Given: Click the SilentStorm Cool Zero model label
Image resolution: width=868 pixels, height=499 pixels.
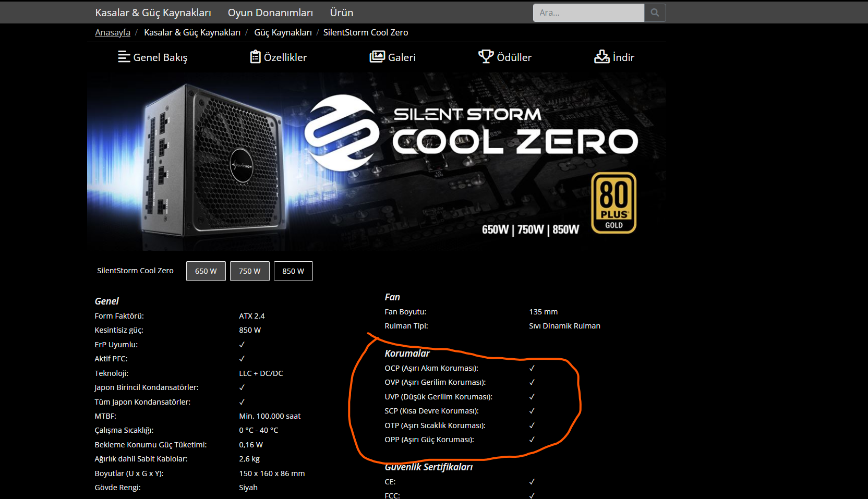Looking at the screenshot, I should pos(135,271).
